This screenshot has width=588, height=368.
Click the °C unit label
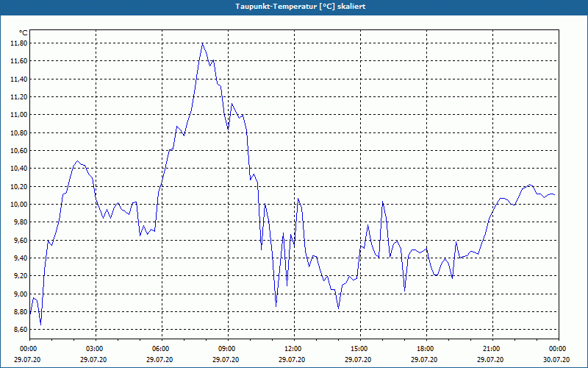point(24,33)
